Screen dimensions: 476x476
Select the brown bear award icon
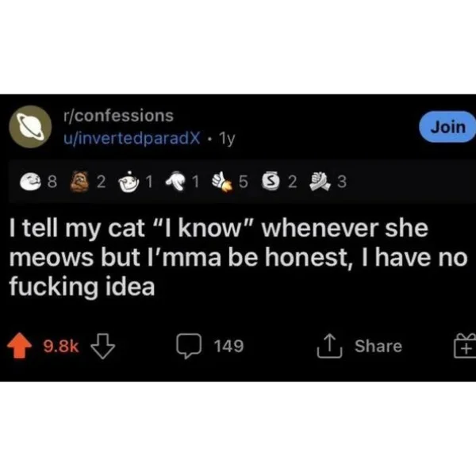[x=79, y=182]
